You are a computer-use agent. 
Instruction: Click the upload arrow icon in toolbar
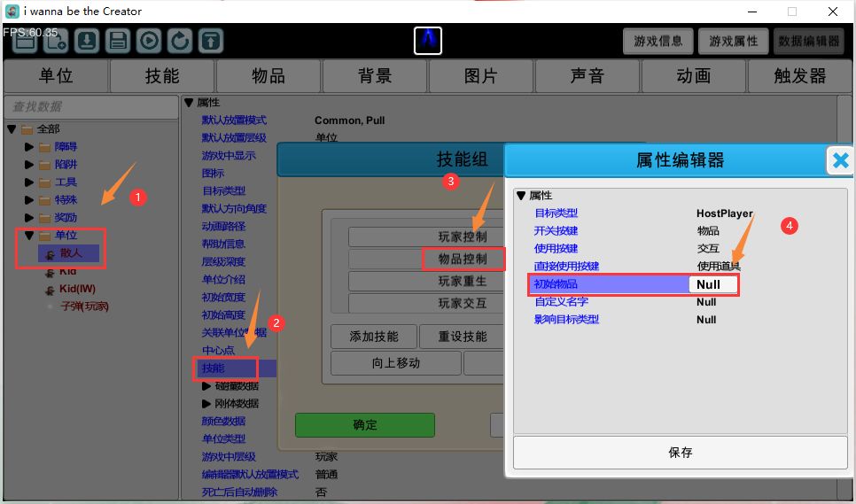pyautogui.click(x=211, y=41)
